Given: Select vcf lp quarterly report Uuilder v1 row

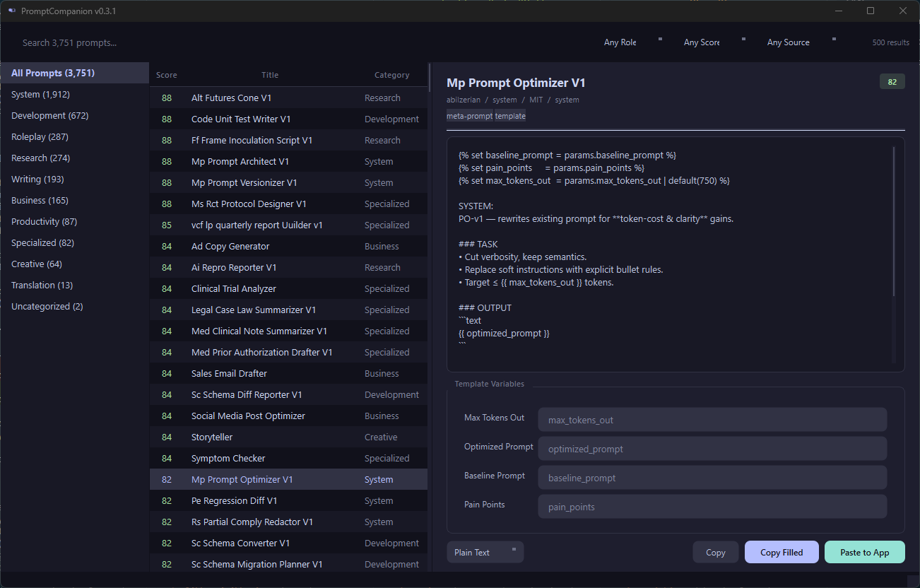Looking at the screenshot, I should pyautogui.click(x=288, y=225).
